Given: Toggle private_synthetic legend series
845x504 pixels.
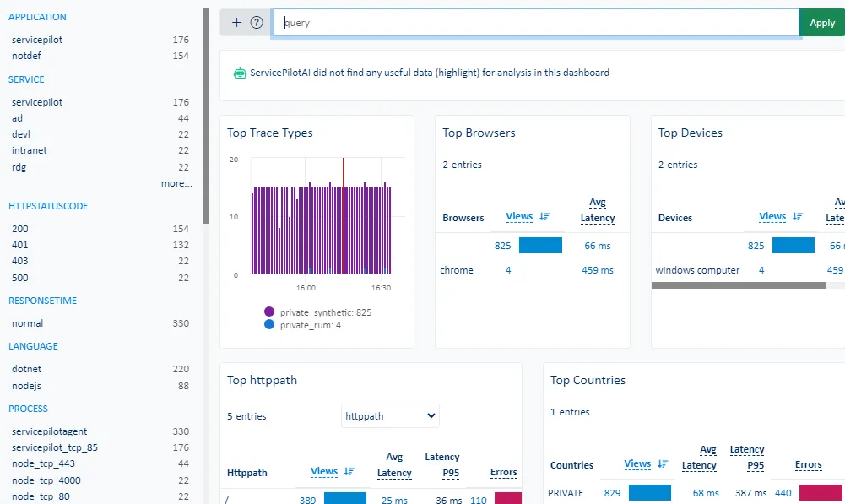Looking at the screenshot, I should pyautogui.click(x=269, y=312).
